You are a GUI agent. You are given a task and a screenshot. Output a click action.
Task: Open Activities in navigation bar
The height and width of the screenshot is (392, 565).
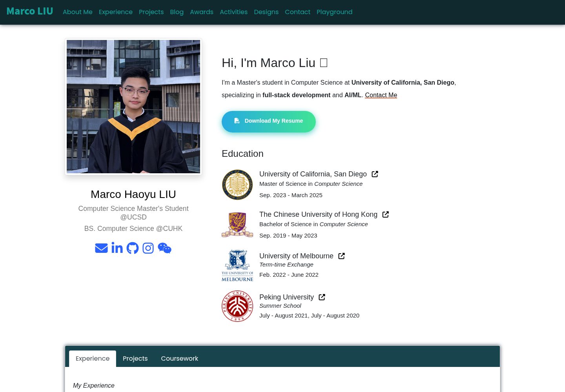click(233, 12)
